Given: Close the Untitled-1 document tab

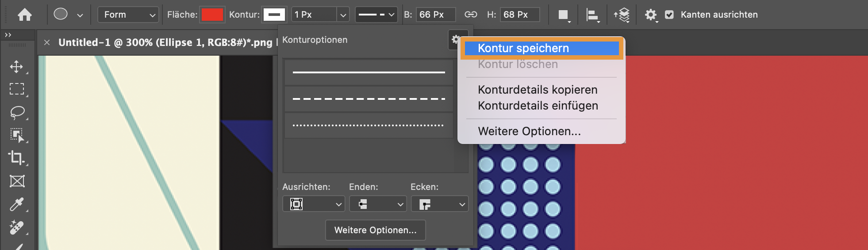Looking at the screenshot, I should [x=47, y=42].
